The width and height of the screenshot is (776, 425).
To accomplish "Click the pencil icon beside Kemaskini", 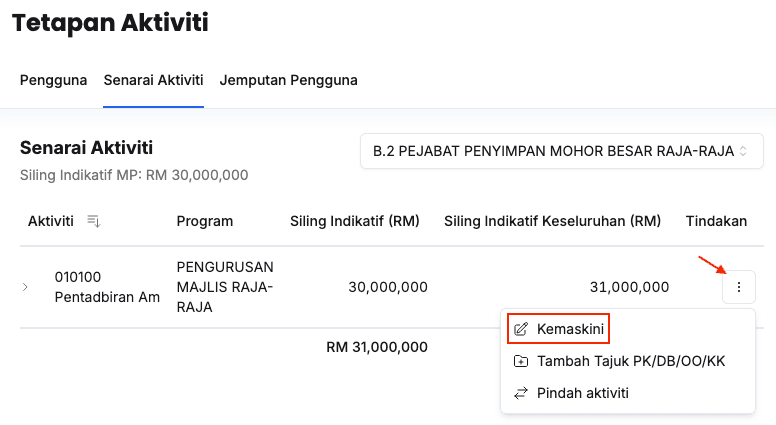I will click(520, 329).
